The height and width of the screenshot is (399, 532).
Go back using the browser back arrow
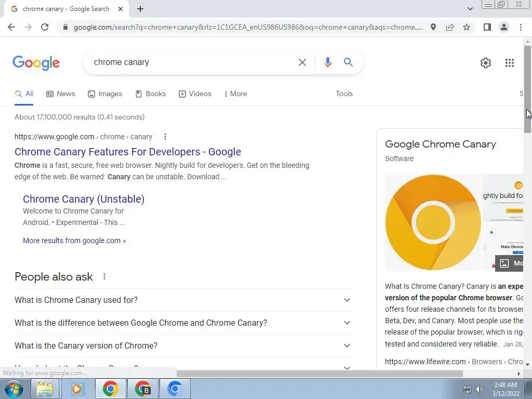coord(11,27)
